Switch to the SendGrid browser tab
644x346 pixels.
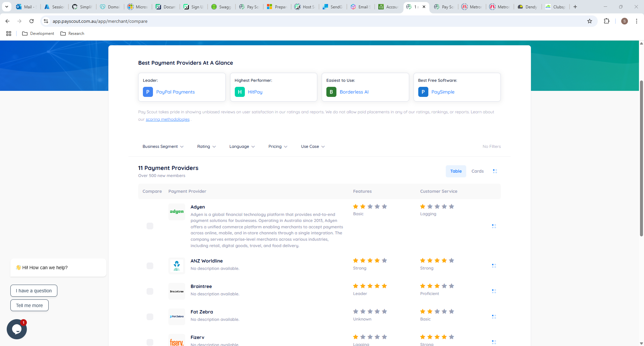click(333, 7)
